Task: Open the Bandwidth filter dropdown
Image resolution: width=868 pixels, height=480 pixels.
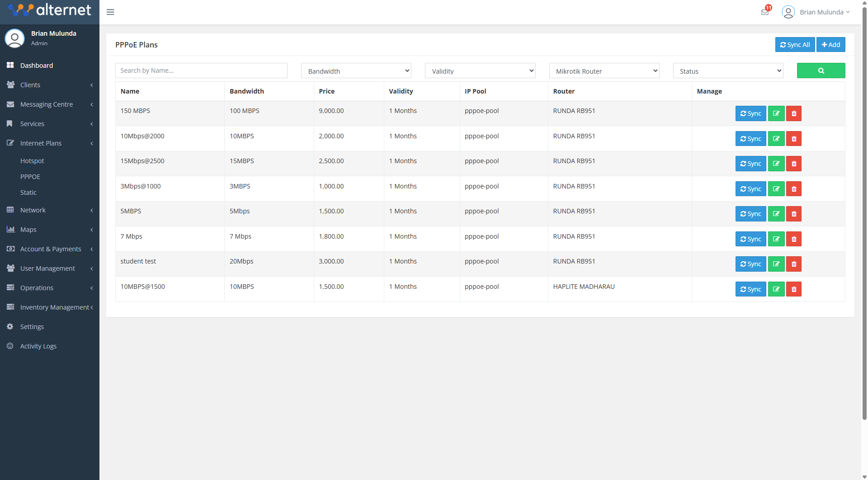Action: pos(356,71)
